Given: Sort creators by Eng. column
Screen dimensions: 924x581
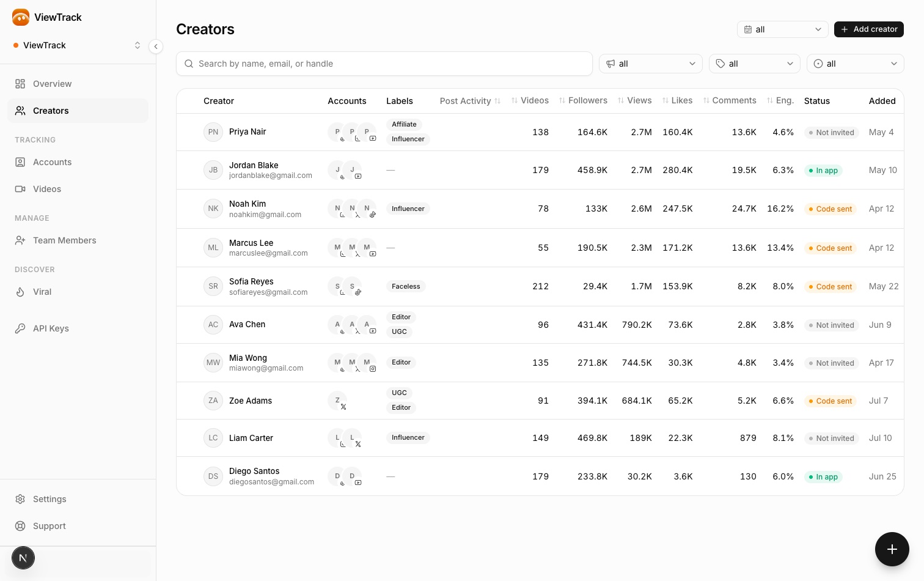Looking at the screenshot, I should pos(780,101).
